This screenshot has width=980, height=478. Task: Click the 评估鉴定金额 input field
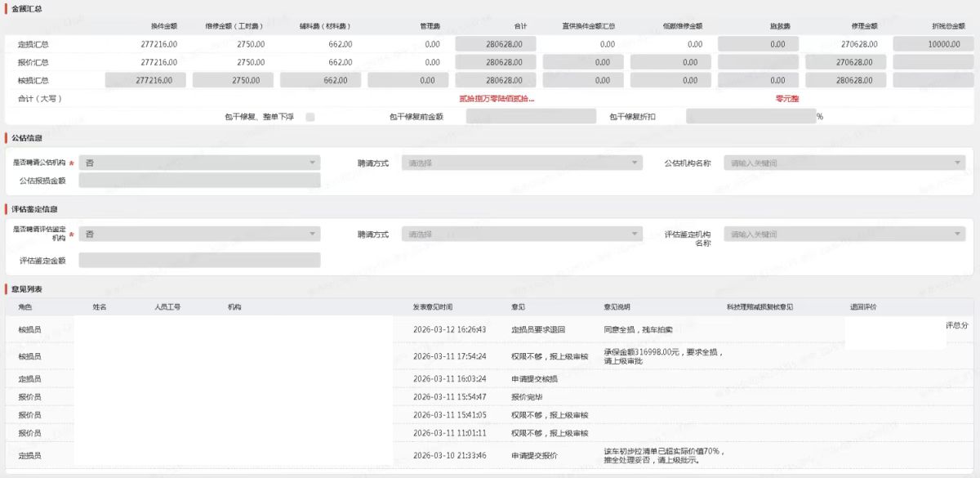(199, 261)
